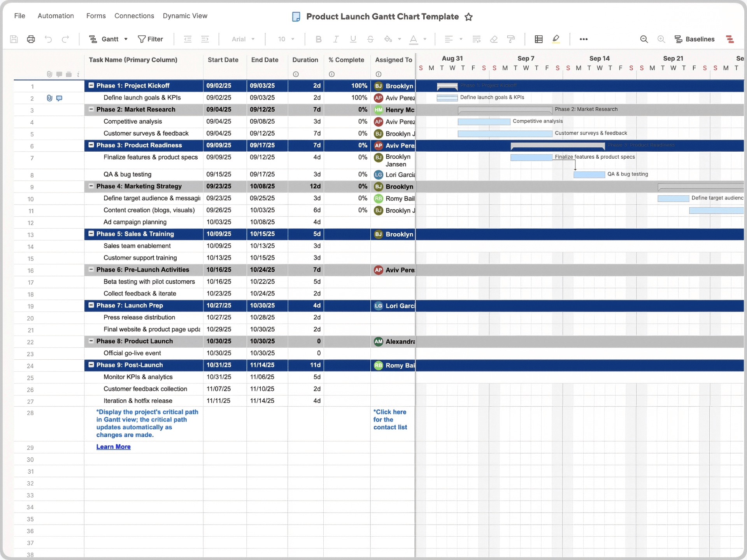Star the Product Launch Gantt Chart Template
This screenshot has height=560, width=747.
coord(468,17)
